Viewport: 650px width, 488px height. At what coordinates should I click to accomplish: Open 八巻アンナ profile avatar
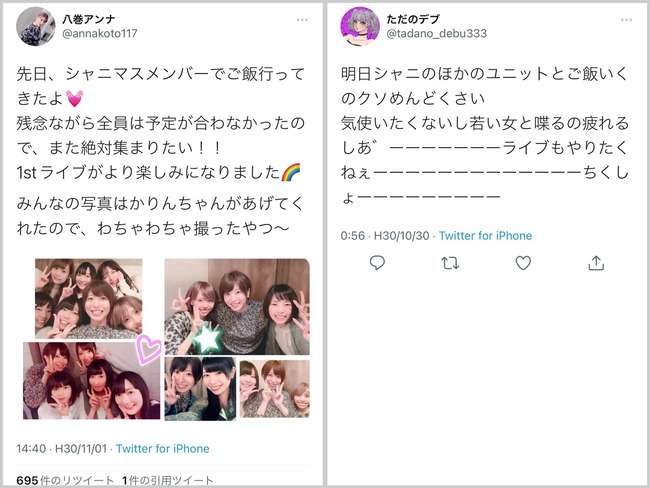pos(36,26)
